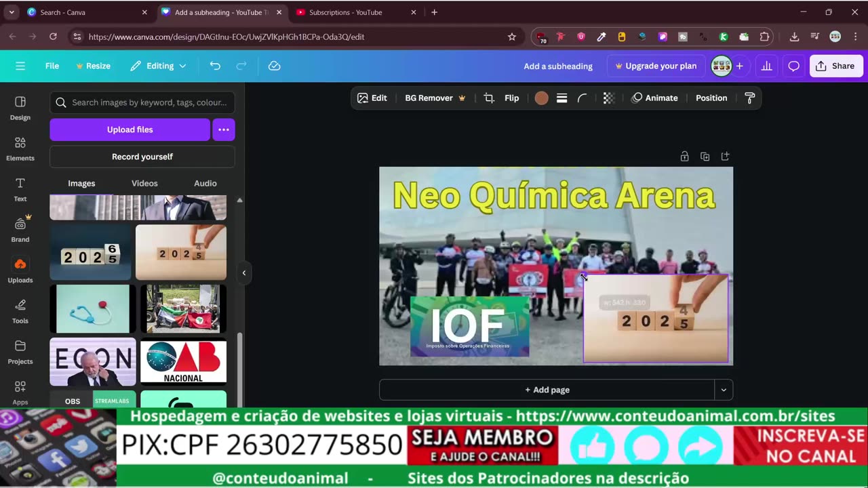
Task: Redo action arrow in top bar
Action: (241, 66)
